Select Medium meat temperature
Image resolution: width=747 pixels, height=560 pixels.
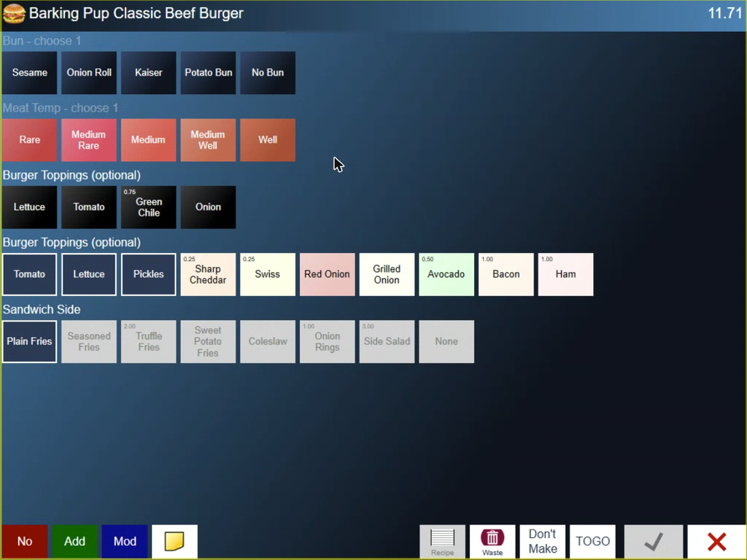[149, 140]
